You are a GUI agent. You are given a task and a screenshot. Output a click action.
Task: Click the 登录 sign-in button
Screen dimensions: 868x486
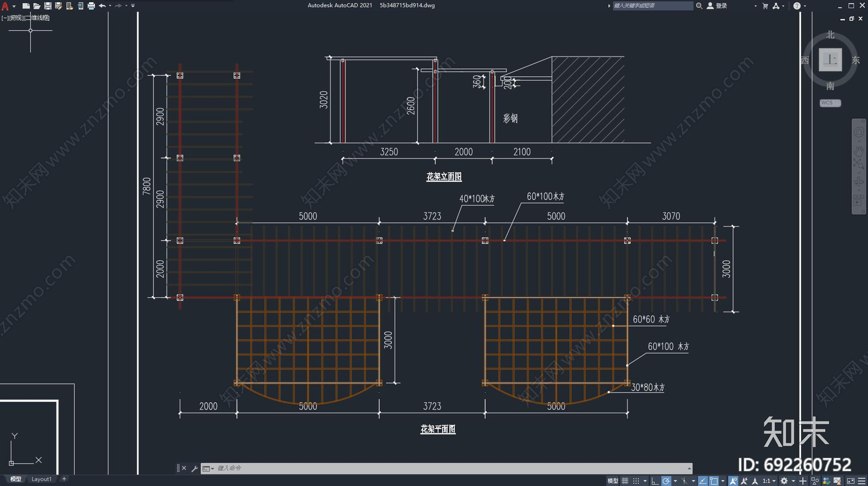717,5
